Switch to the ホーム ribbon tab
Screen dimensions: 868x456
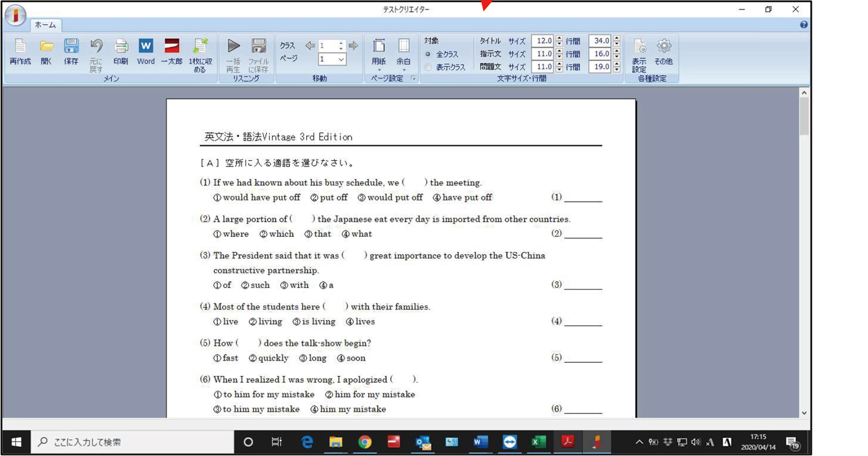pos(45,25)
